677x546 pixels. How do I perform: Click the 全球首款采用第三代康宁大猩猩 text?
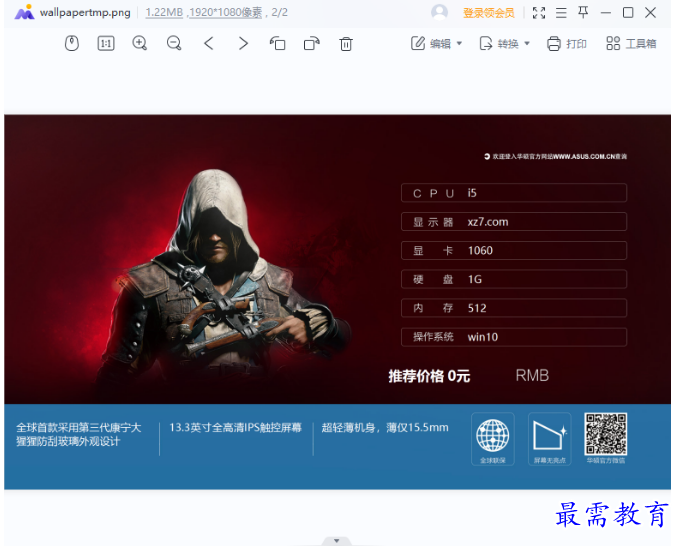tap(79, 435)
